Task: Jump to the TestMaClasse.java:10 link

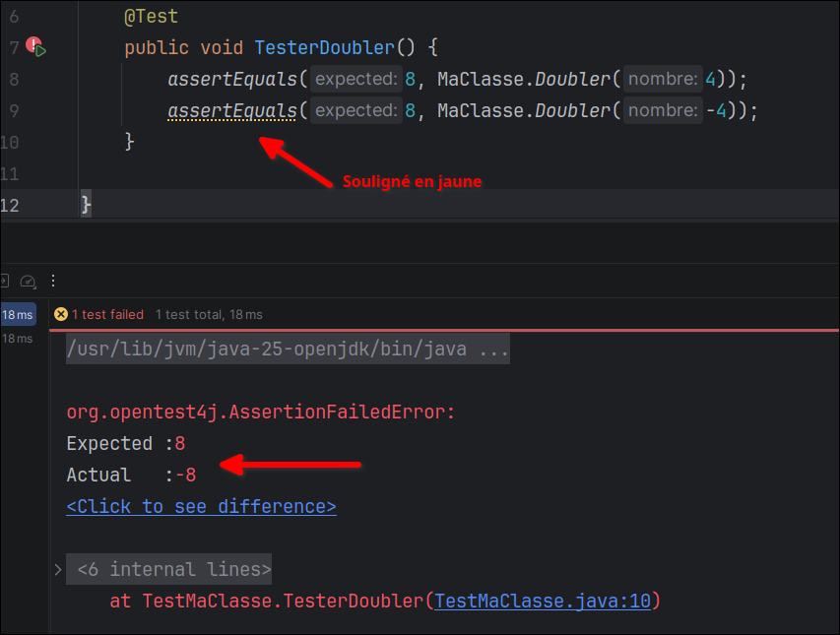Action: 543,601
